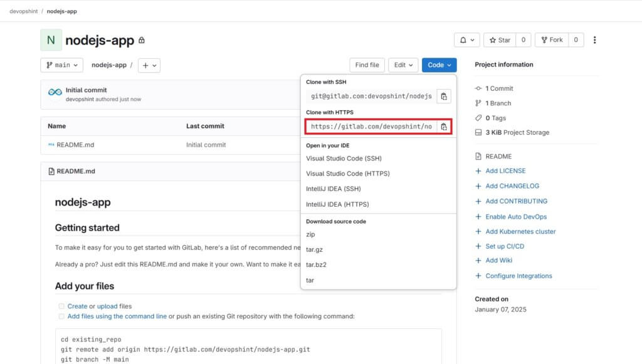Click the Initial commit author avatar
The width and height of the screenshot is (642, 364).
click(x=55, y=95)
